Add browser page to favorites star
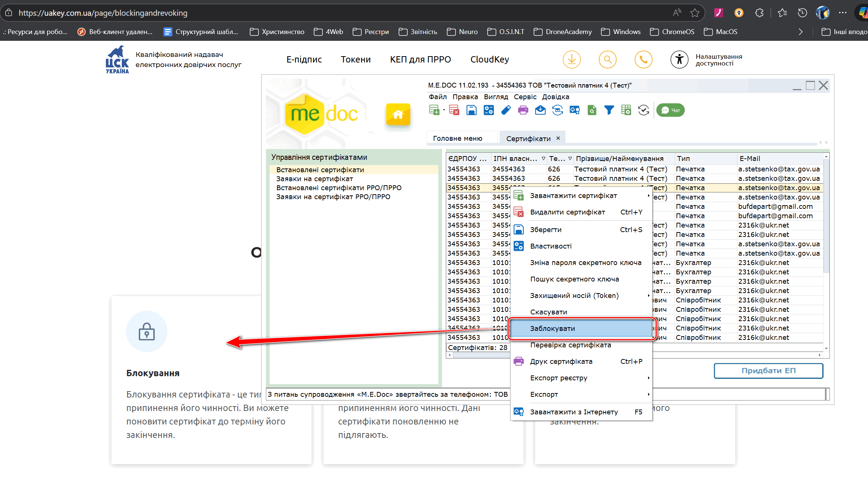 [695, 13]
